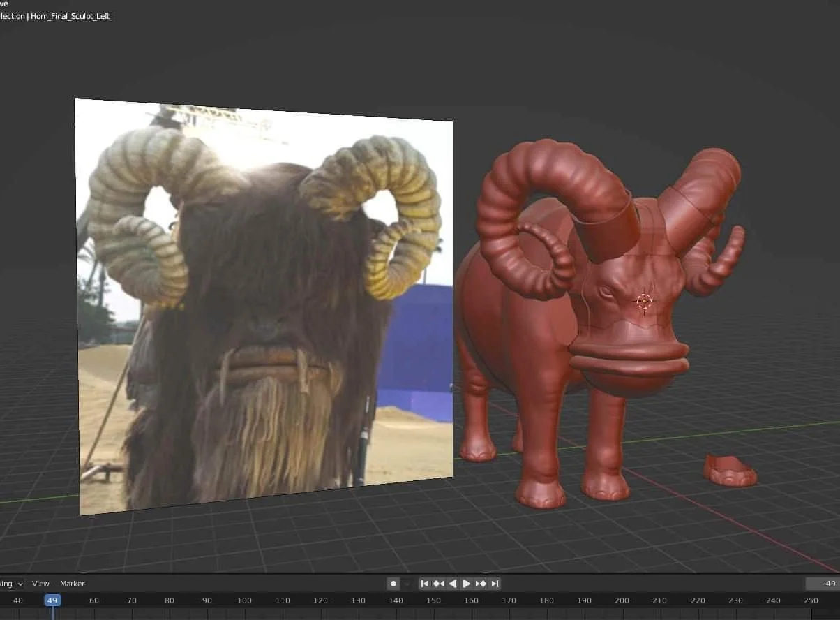Image resolution: width=840 pixels, height=620 pixels.
Task: Jump to the timeline start frame
Action: coord(424,584)
